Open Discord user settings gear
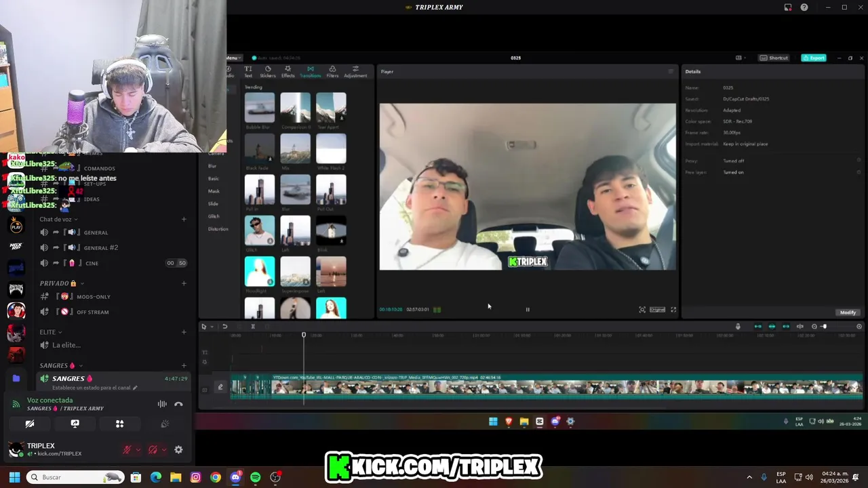The width and height of the screenshot is (868, 488). tap(178, 449)
